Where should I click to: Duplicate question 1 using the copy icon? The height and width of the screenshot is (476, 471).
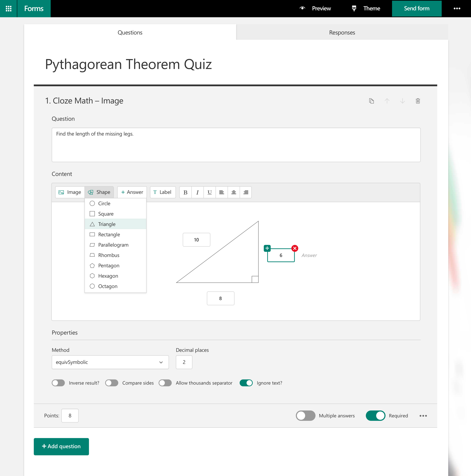tap(372, 101)
